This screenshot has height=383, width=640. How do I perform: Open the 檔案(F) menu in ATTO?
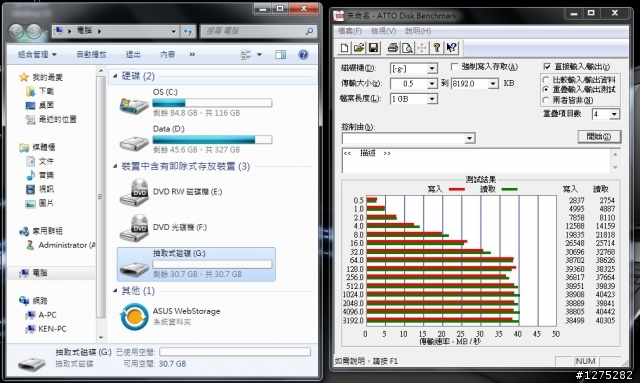coord(350,31)
